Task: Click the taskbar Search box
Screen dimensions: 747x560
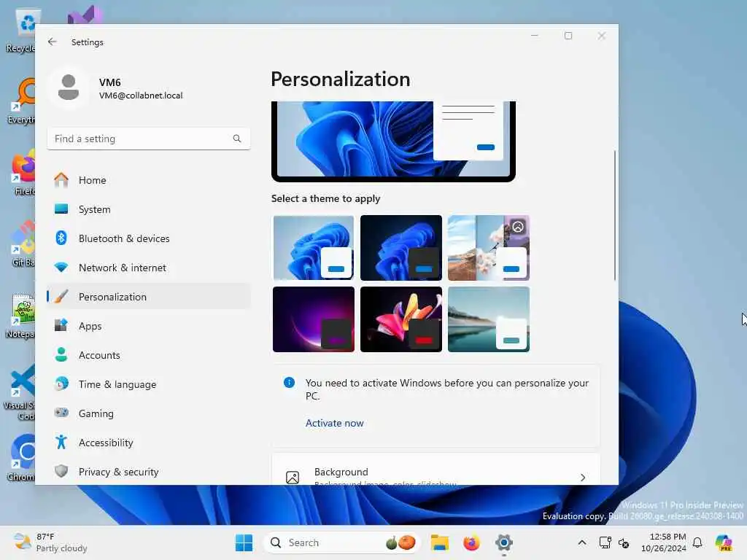Action: (x=342, y=542)
